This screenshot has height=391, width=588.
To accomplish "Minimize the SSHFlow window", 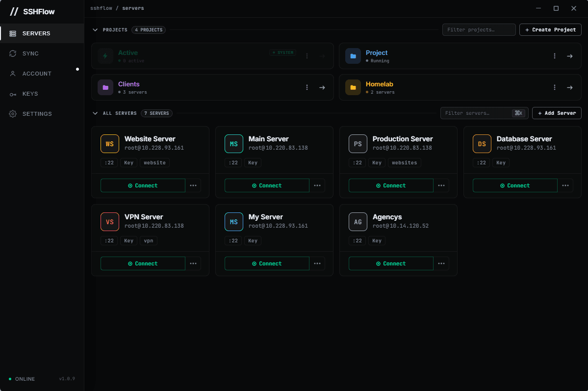I will tap(538, 8).
